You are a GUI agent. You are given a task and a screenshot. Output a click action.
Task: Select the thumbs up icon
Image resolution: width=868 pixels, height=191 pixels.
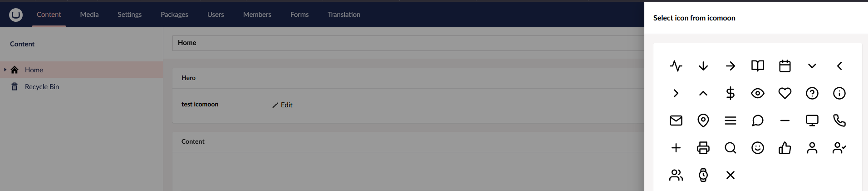[x=785, y=148]
